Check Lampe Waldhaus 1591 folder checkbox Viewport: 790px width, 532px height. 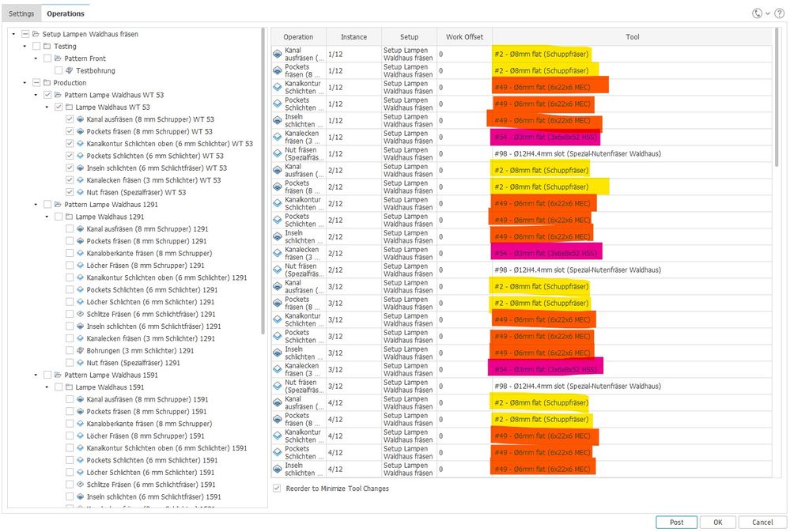59,387
